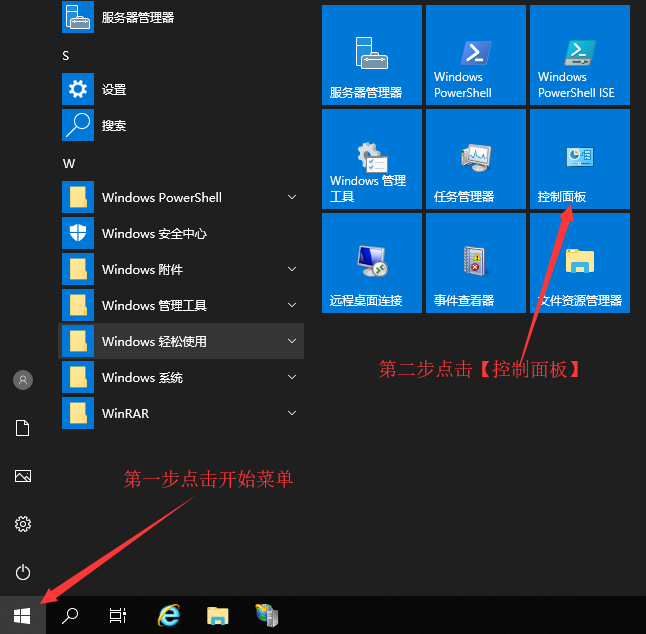Launch the Windows PowerShell tile

475,55
